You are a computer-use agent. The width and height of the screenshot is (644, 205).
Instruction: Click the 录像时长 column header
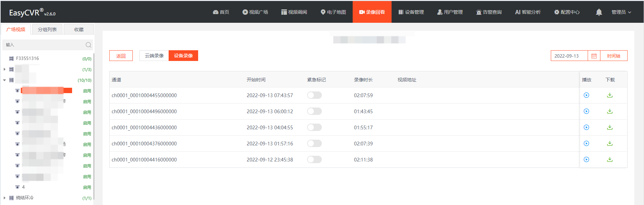(x=363, y=80)
